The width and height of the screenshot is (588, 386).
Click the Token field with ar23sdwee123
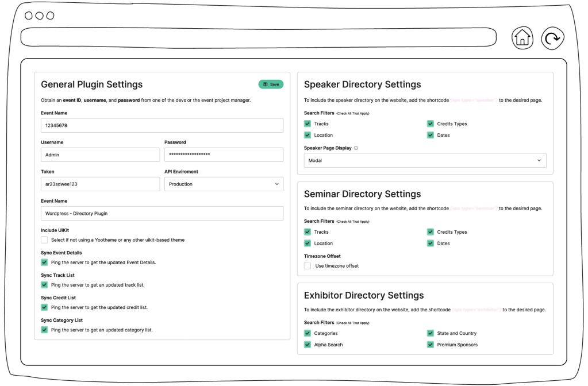(x=100, y=184)
